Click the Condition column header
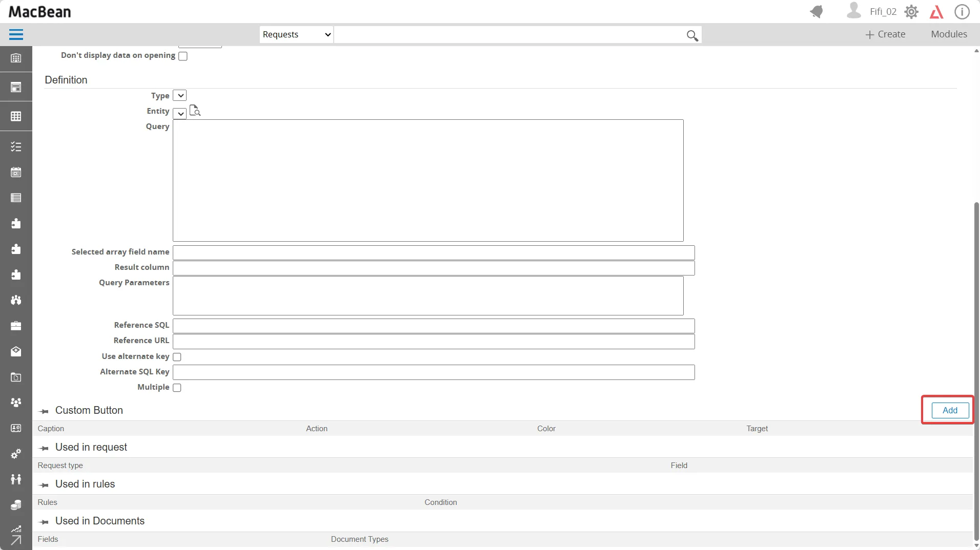The height and width of the screenshot is (550, 980). click(441, 502)
